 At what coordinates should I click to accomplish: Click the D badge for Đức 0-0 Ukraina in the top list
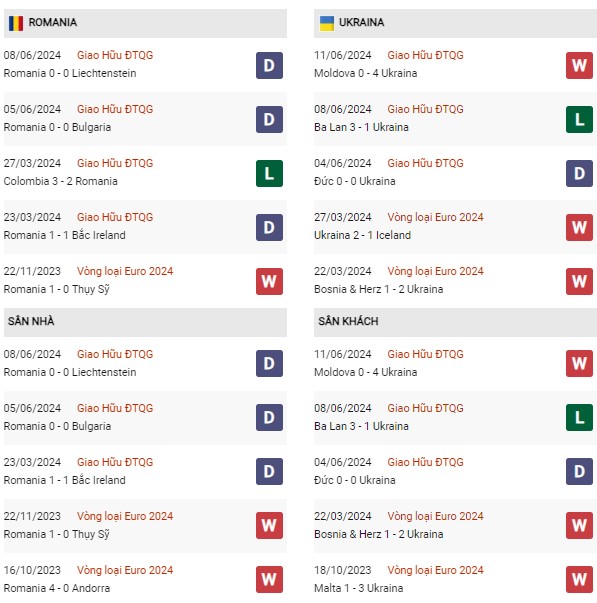[579, 173]
